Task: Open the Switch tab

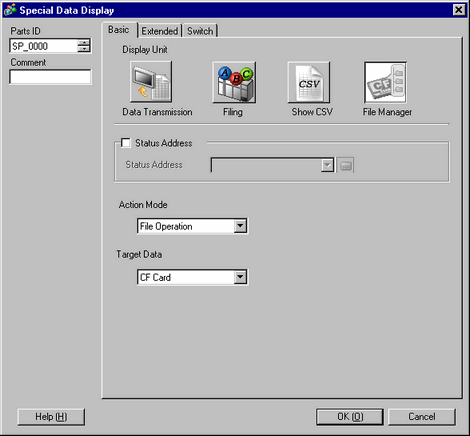Action: click(x=200, y=31)
